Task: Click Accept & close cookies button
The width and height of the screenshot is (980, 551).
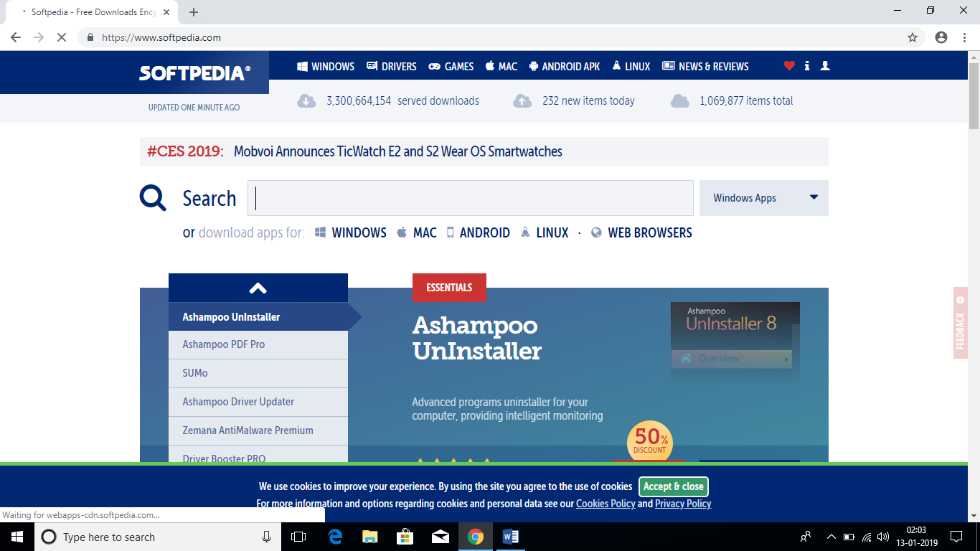Action: tap(673, 486)
